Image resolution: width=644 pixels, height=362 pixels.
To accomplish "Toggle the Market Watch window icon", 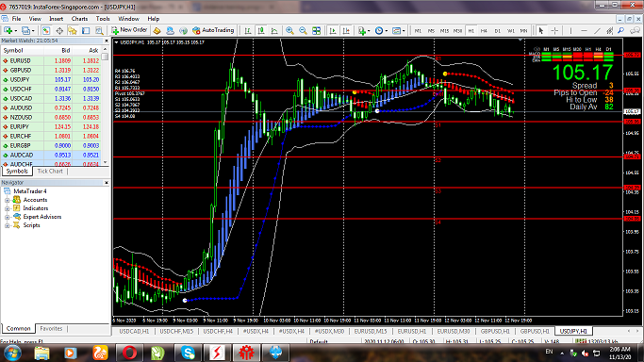I will (46, 30).
